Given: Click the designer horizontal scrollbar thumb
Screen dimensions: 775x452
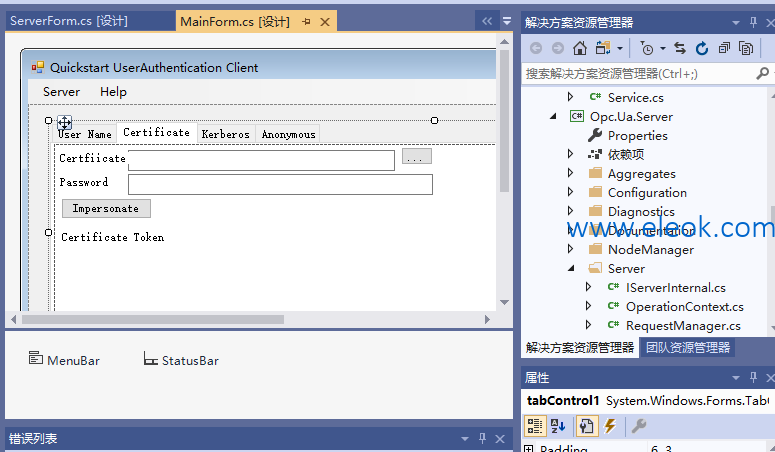Looking at the screenshot, I should tap(153, 319).
